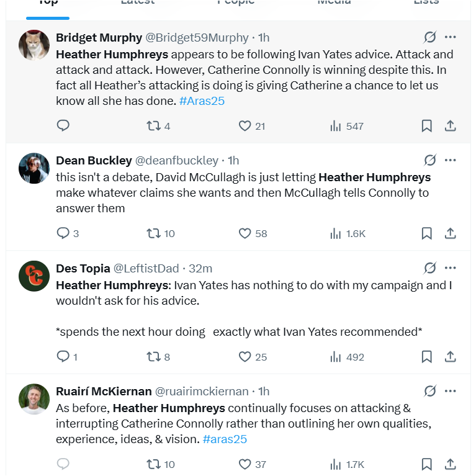Image resolution: width=476 pixels, height=476 pixels.
Task: Like Bridget Murphy's tweet
Action: click(245, 126)
